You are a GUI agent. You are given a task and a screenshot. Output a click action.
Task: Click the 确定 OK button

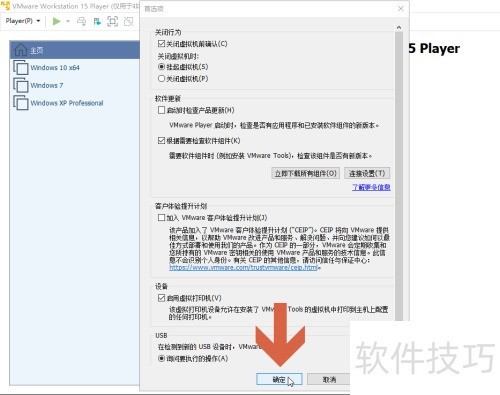[279, 379]
